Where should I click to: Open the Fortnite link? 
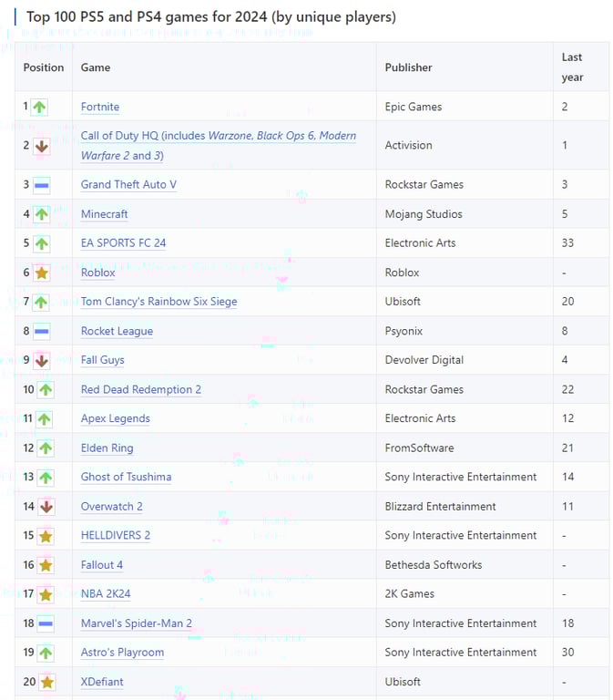(x=100, y=107)
